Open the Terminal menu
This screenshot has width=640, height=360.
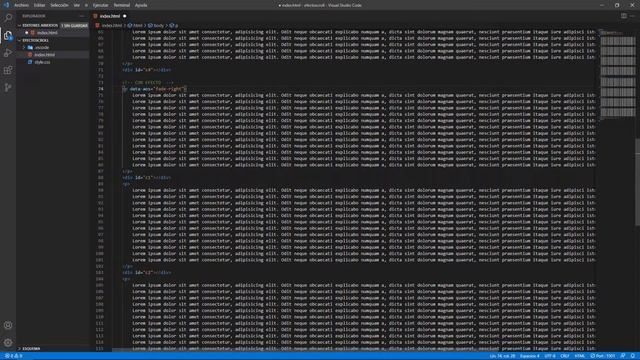tap(122, 5)
